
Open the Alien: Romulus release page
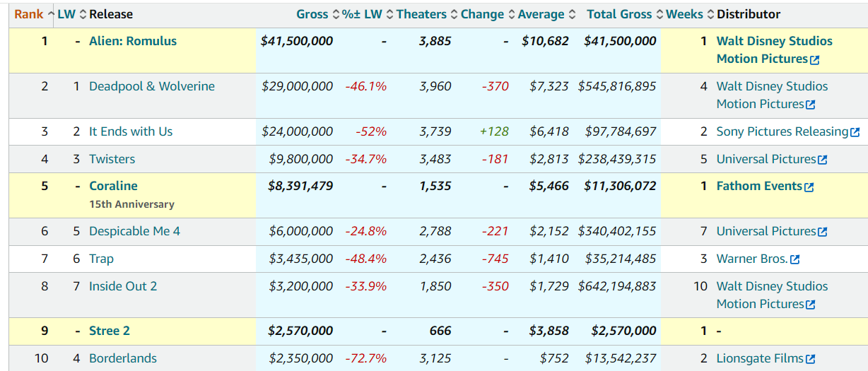click(133, 41)
